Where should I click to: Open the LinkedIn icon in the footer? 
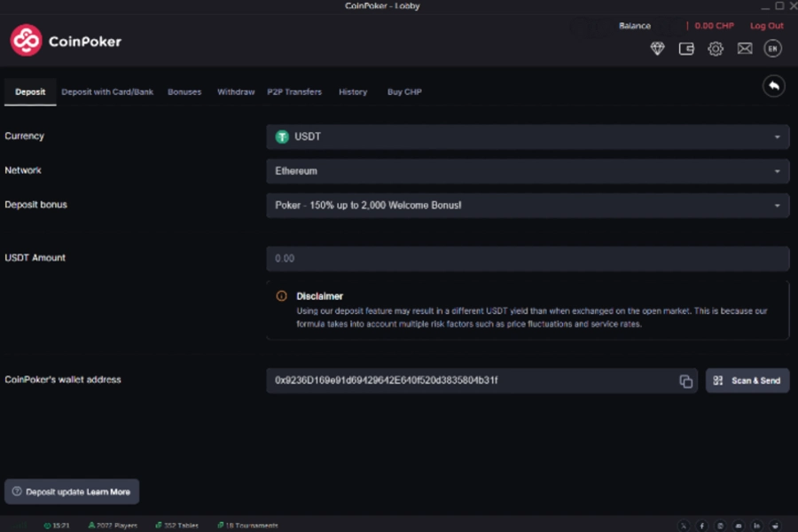(x=756, y=525)
